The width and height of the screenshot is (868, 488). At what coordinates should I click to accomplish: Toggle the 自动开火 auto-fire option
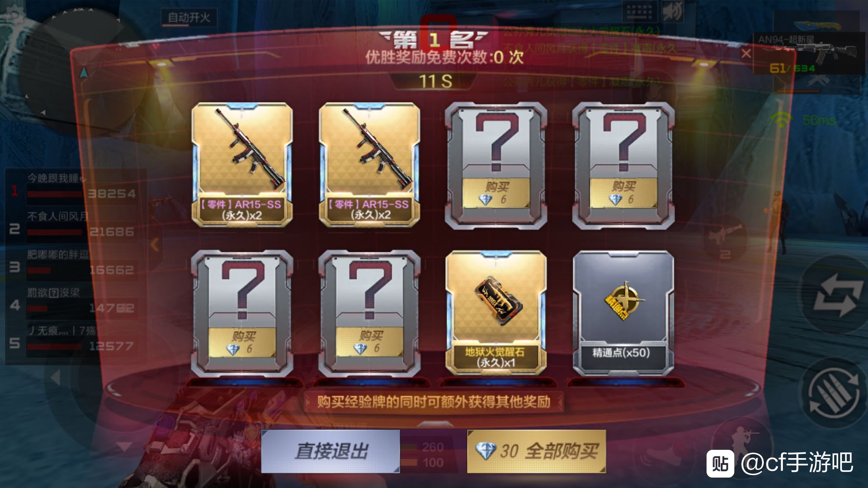tap(189, 18)
